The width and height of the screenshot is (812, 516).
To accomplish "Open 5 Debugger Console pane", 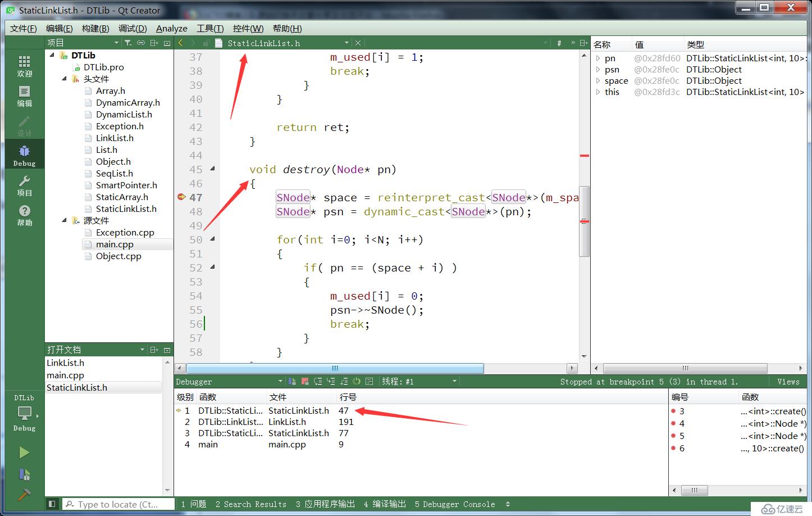I will 455,504.
